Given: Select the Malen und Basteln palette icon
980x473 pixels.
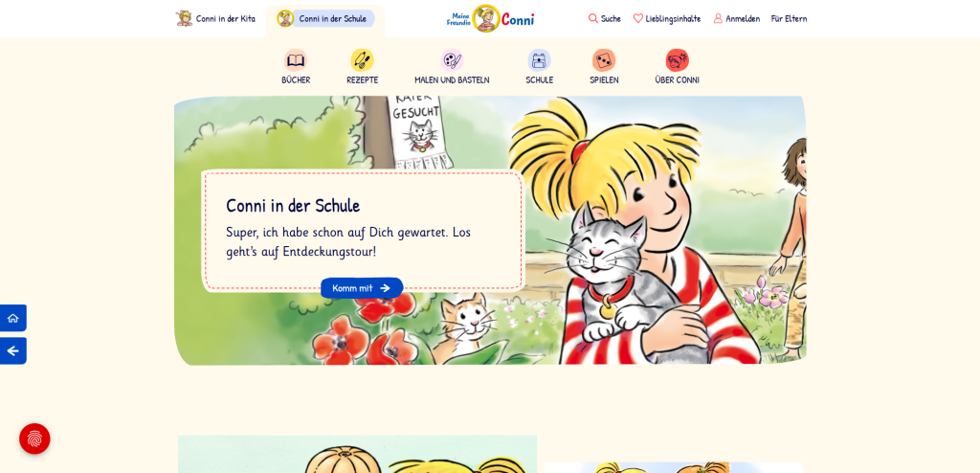Looking at the screenshot, I should pyautogui.click(x=452, y=60).
